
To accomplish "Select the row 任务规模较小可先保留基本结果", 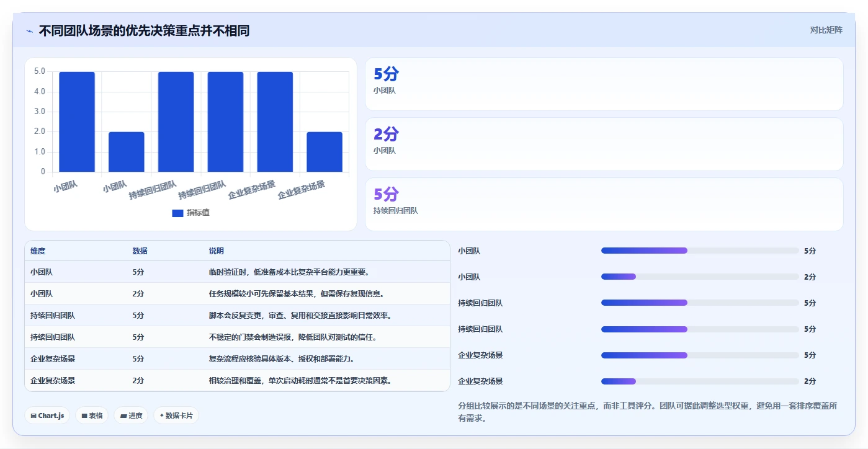I will click(237, 294).
